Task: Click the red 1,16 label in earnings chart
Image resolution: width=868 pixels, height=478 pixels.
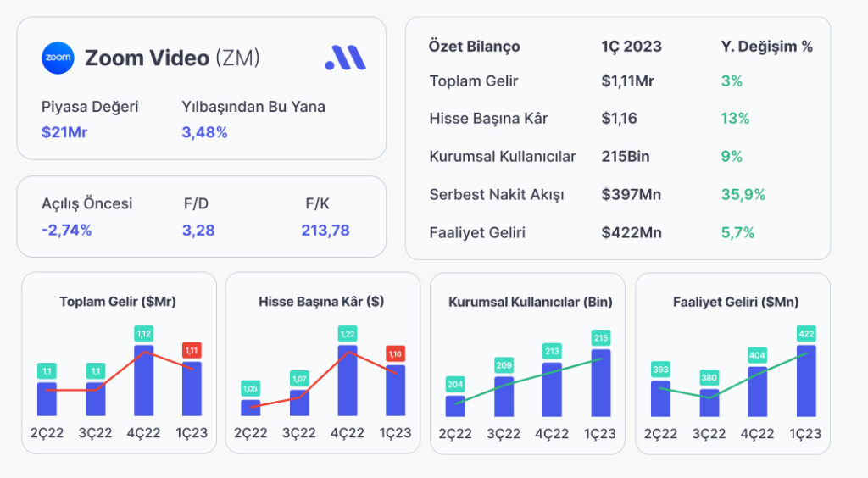Action: tap(395, 353)
